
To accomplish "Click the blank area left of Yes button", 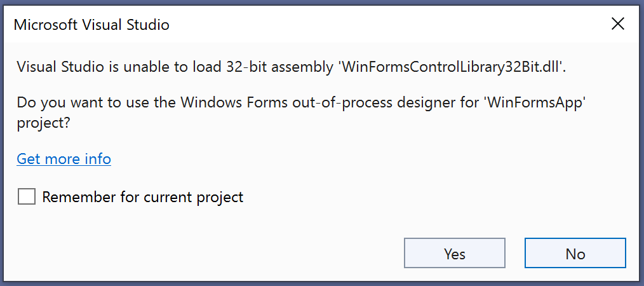I will click(205, 253).
